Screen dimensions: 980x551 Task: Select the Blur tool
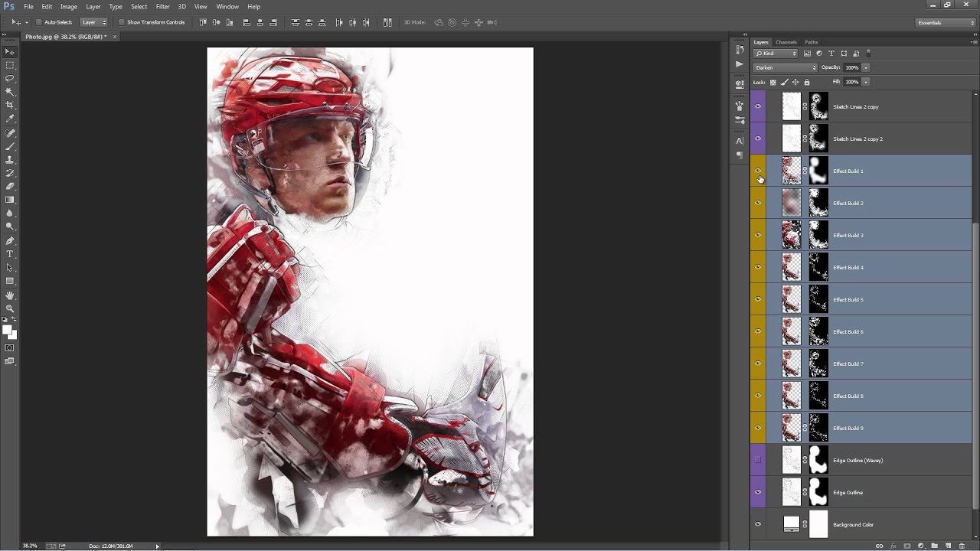click(10, 213)
